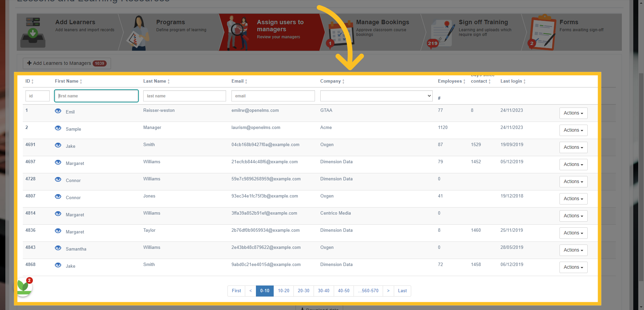Viewport: 644px width, 310px height.
Task: Open Actions dropdown for ID 4807
Action: [573, 199]
